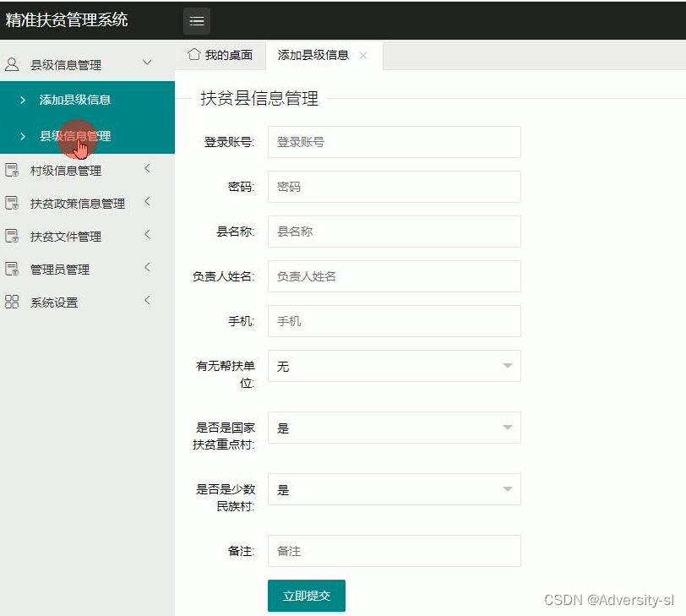This screenshot has height=616, width=686.
Task: Click the 县级信息管理 person icon
Action: coord(11,62)
